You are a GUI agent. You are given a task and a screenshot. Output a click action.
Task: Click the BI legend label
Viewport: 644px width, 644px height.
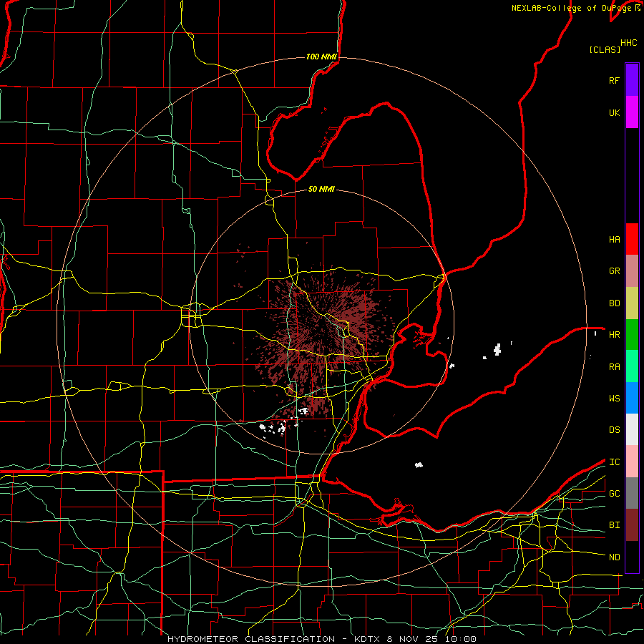tap(614, 525)
